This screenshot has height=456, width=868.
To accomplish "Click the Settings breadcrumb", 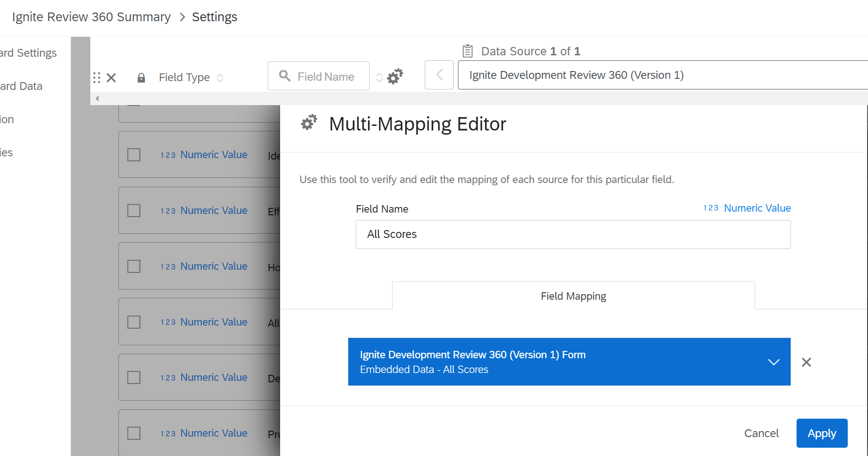I will pyautogui.click(x=215, y=17).
